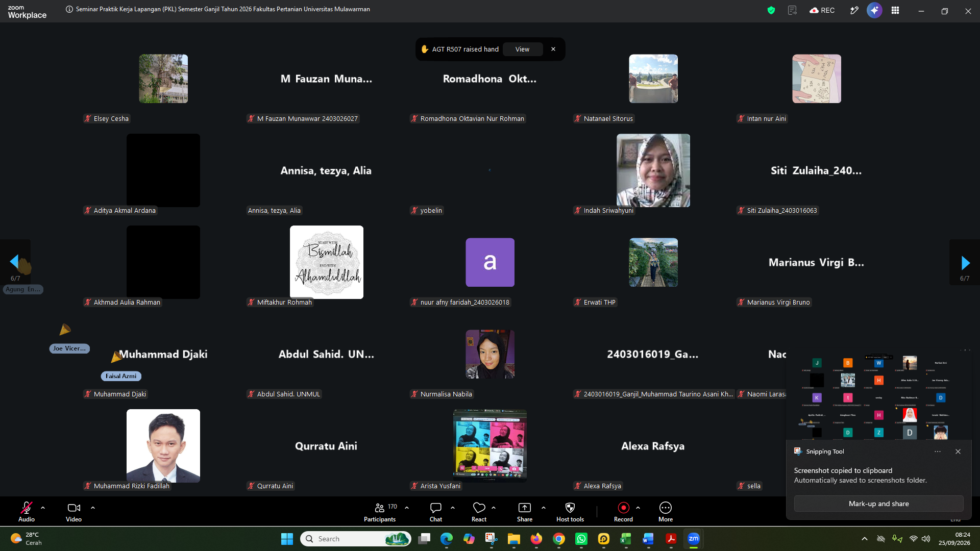
Task: Open the More options menu
Action: tap(666, 512)
